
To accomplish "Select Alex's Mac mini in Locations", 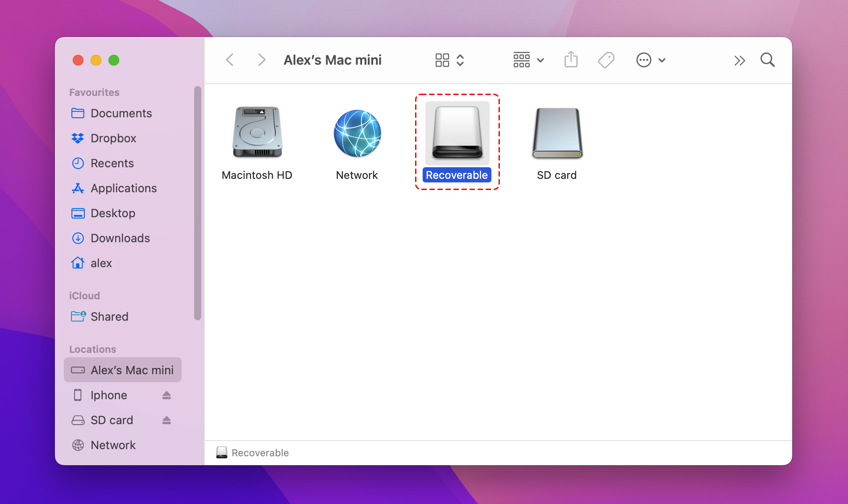I will (123, 370).
